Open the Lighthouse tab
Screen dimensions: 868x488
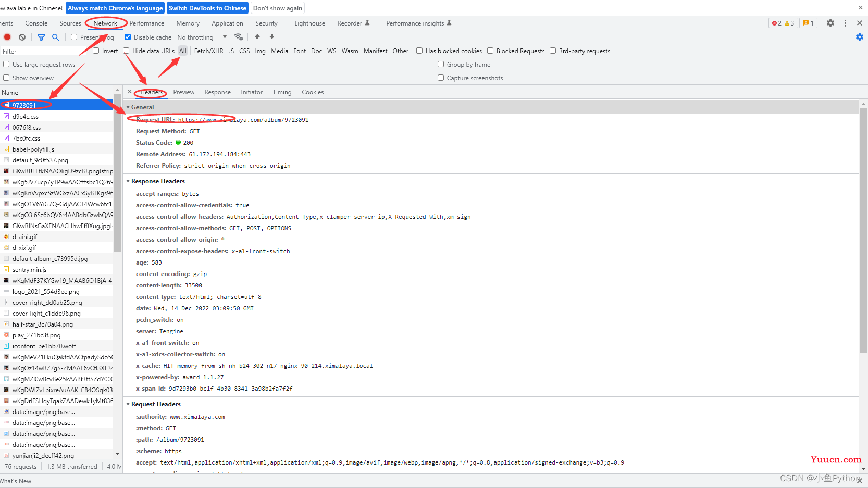[x=310, y=23]
